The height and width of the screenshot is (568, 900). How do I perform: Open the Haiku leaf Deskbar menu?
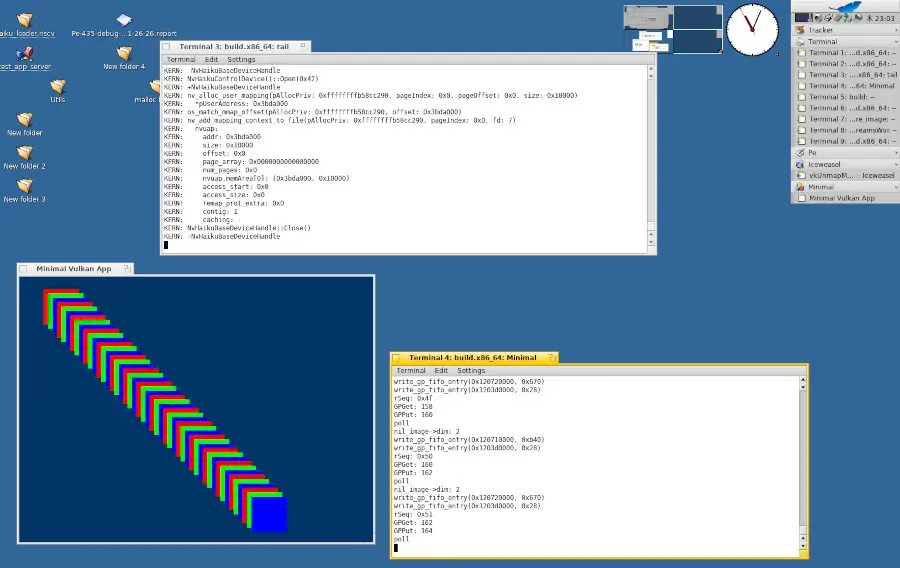click(847, 6)
